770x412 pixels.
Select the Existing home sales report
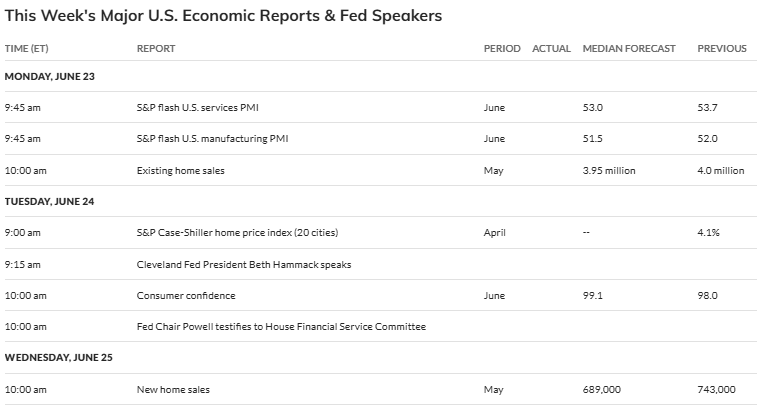tap(180, 170)
